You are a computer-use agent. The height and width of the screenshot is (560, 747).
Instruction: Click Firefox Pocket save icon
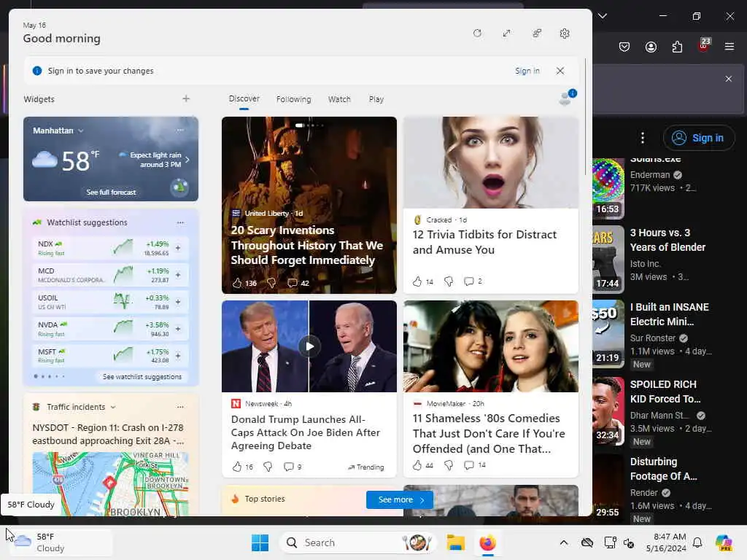[x=624, y=47]
